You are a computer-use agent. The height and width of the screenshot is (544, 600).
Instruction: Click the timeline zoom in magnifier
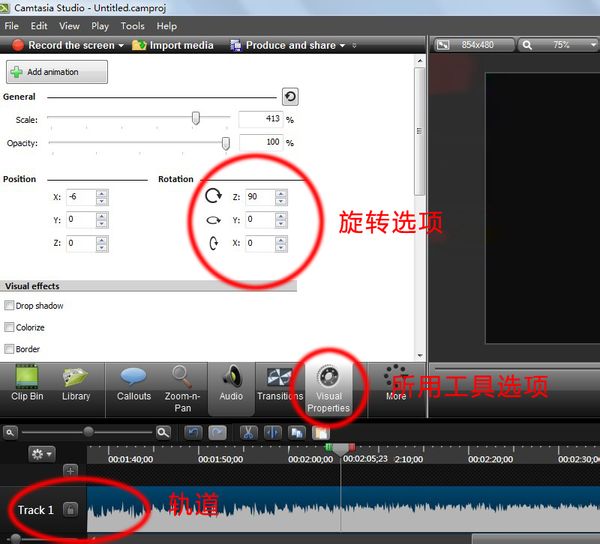[x=163, y=433]
